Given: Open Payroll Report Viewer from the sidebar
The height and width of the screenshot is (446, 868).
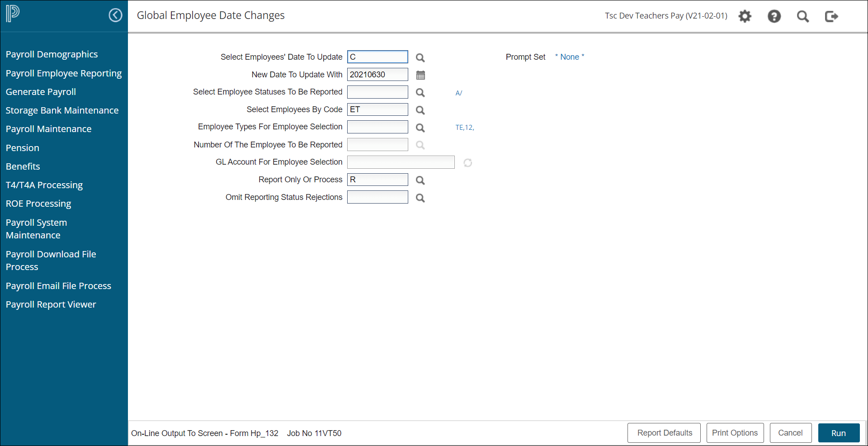Looking at the screenshot, I should [x=51, y=304].
